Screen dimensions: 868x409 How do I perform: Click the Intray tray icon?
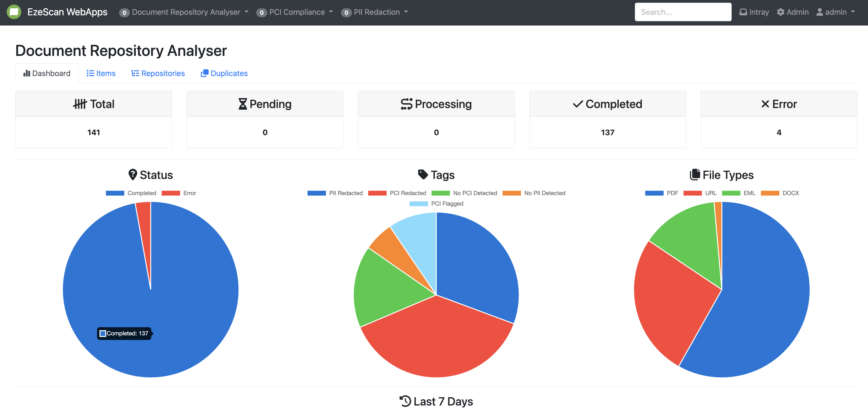pyautogui.click(x=743, y=12)
